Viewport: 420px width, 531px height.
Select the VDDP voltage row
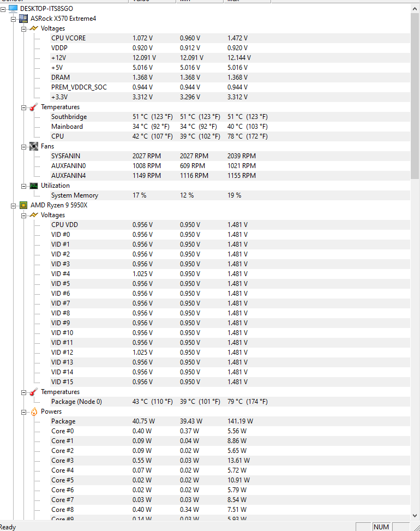click(230, 47)
